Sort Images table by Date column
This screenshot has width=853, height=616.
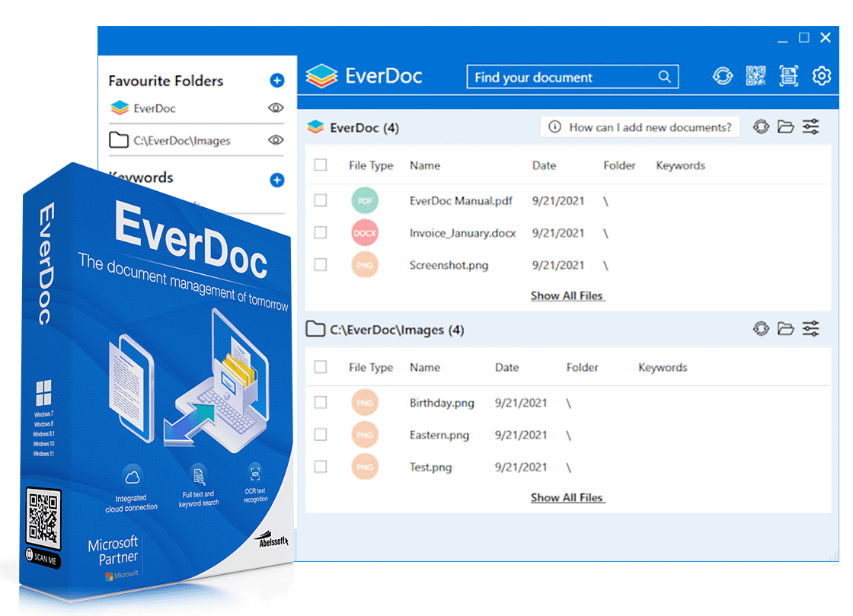[x=506, y=368]
